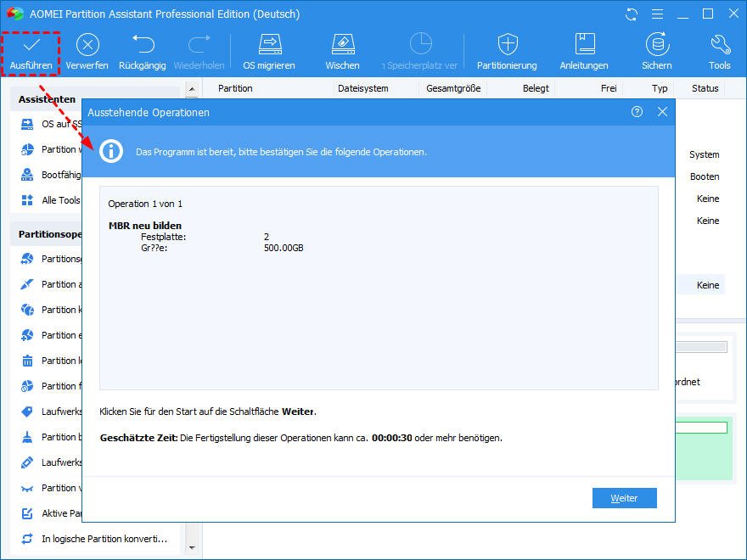Click the broom icon Partition sidebar entry

coord(27,437)
